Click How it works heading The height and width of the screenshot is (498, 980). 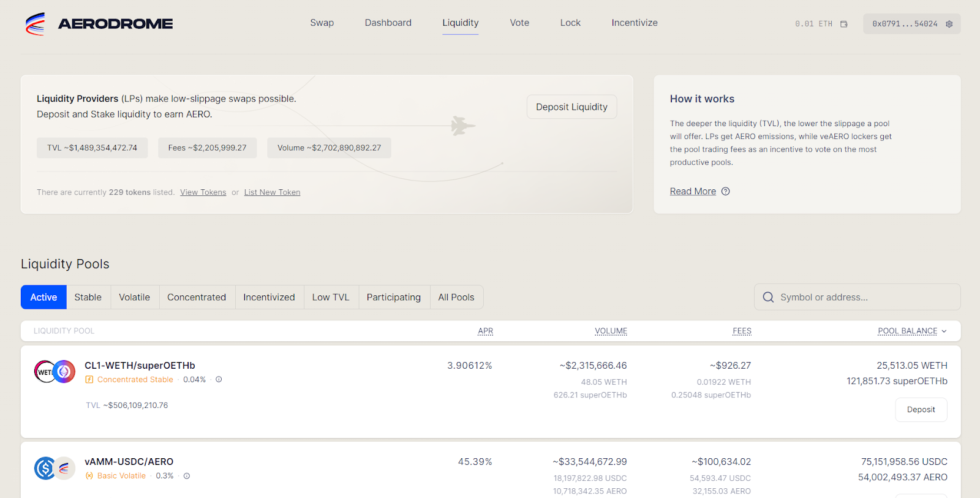(702, 99)
